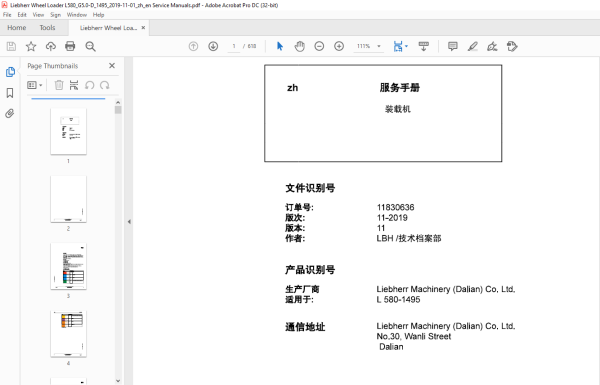Select page 3 thumbnail
The height and width of the screenshot is (385, 600).
(x=68, y=266)
